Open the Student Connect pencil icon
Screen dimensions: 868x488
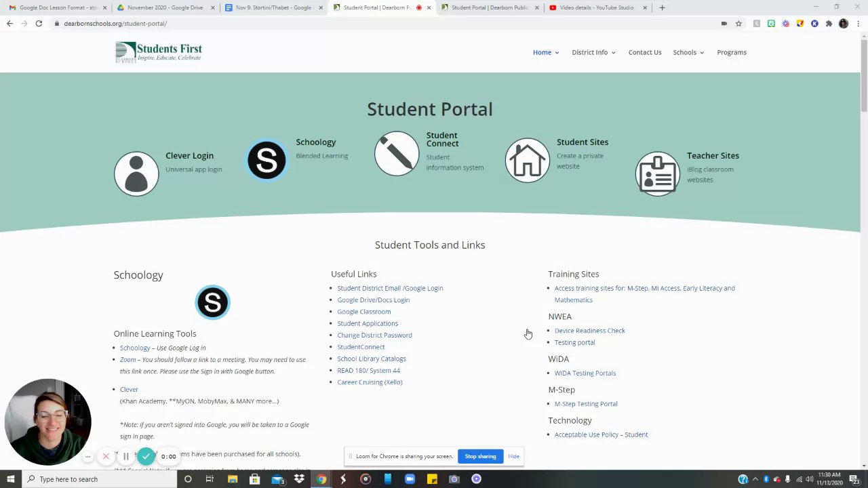coord(397,153)
